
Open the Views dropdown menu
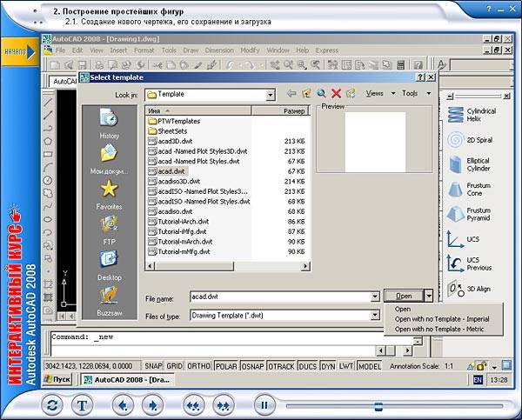[x=380, y=94]
